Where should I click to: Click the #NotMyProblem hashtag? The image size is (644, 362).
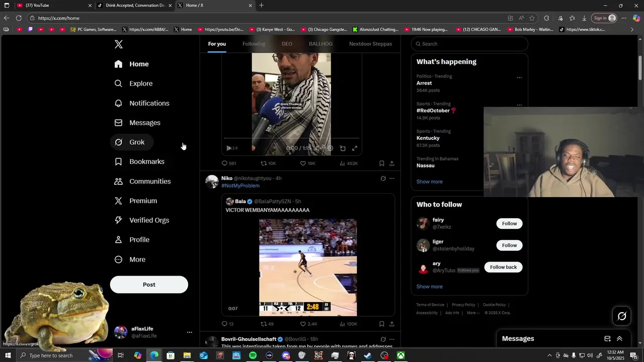tap(240, 186)
